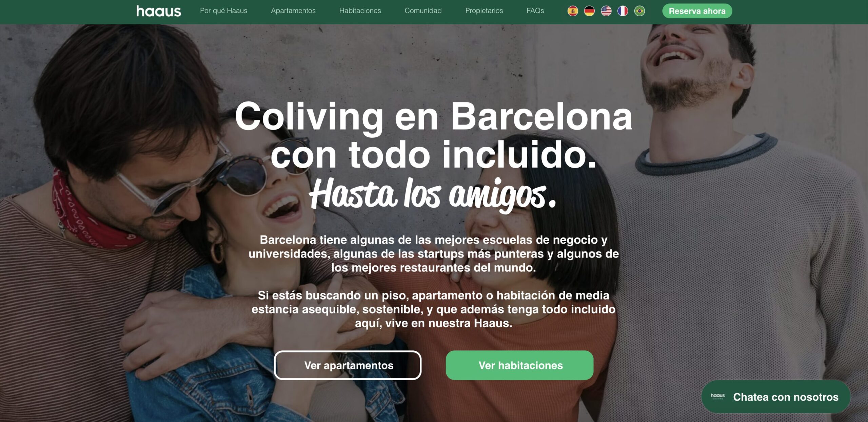The height and width of the screenshot is (422, 868).
Task: Click the Coliving en Barcelona headline
Action: [434, 117]
